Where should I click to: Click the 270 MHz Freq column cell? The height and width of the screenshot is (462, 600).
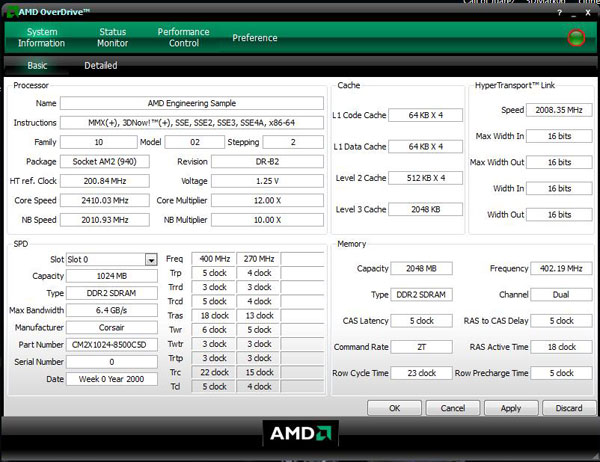coord(258,259)
